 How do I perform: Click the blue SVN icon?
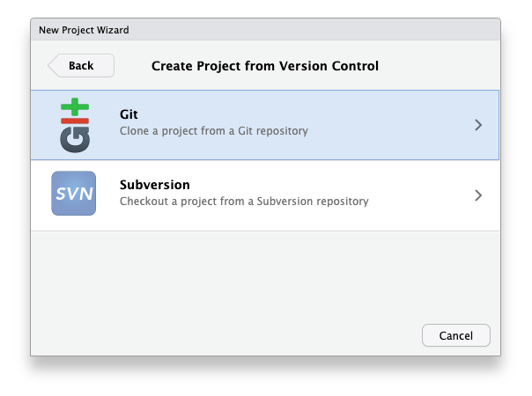[73, 194]
